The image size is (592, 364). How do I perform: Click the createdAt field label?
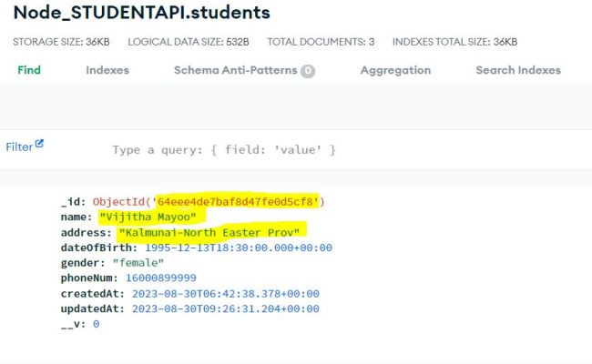tap(93, 293)
